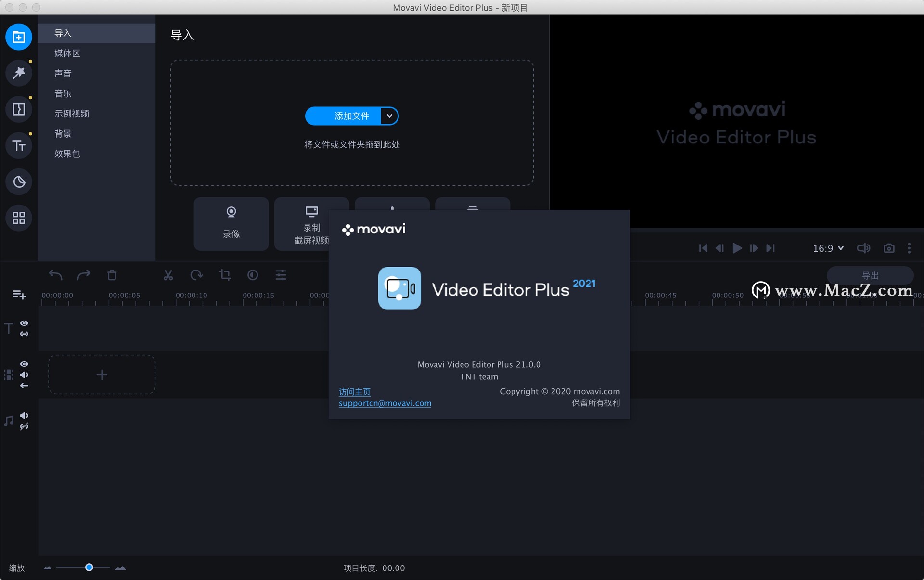The width and height of the screenshot is (924, 580).
Task: Step forward one frame
Action: pyautogui.click(x=754, y=248)
